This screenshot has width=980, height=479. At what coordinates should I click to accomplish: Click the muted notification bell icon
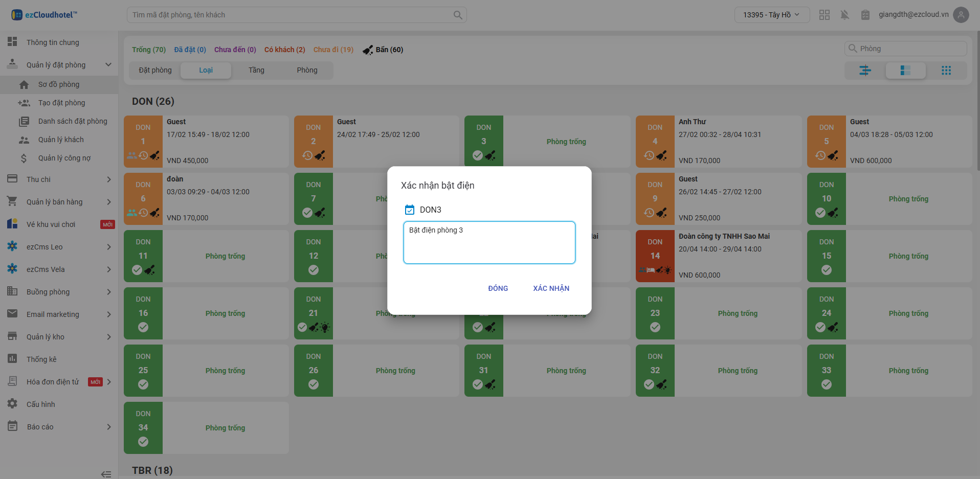pos(844,15)
